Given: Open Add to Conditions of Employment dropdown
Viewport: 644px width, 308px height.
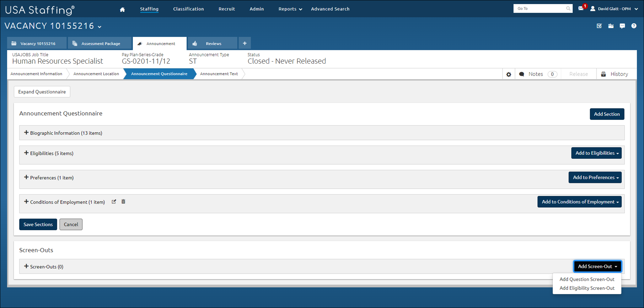Looking at the screenshot, I should point(579,202).
